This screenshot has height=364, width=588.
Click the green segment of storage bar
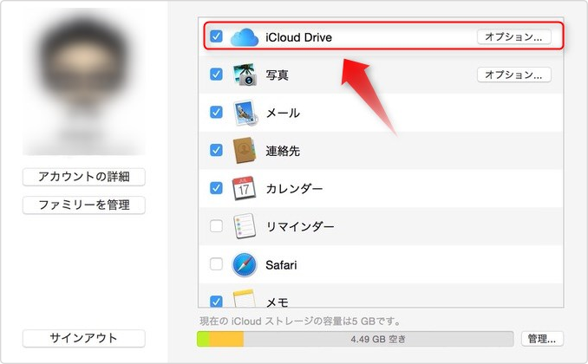pos(203,339)
